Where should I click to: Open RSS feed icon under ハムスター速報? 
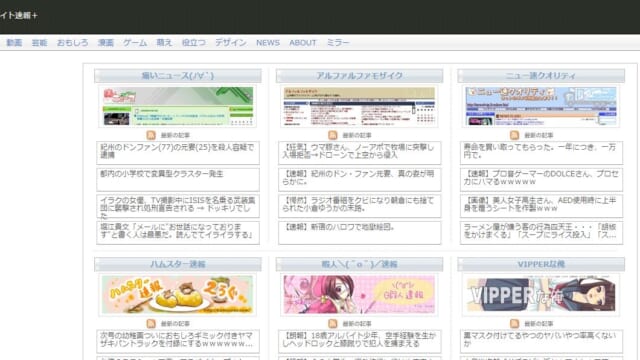coord(151,324)
